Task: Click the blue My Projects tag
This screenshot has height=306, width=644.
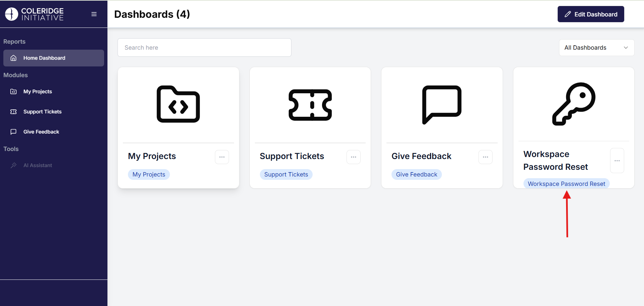Action: tap(149, 174)
